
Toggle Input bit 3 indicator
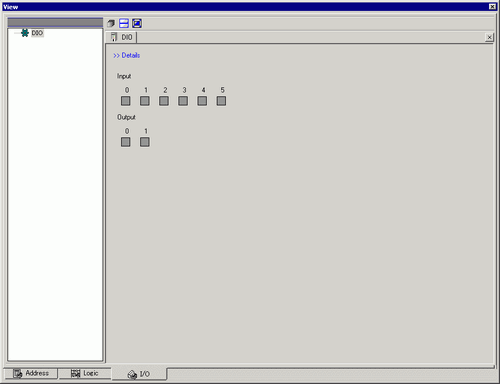point(183,101)
